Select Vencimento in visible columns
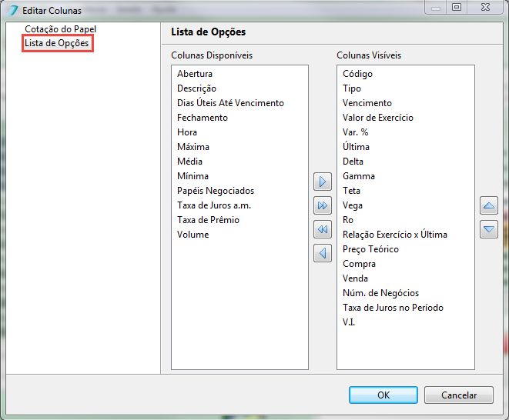 (367, 103)
